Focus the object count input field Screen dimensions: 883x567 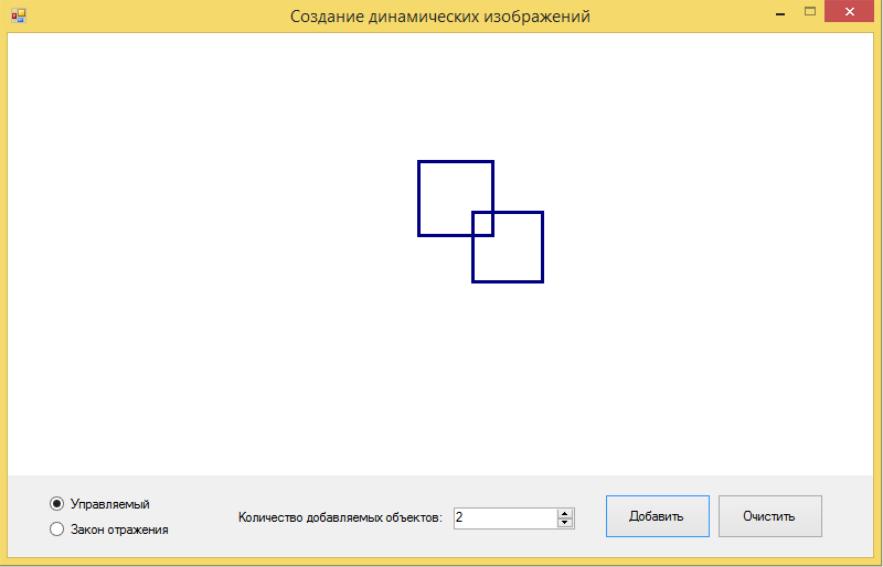(505, 518)
